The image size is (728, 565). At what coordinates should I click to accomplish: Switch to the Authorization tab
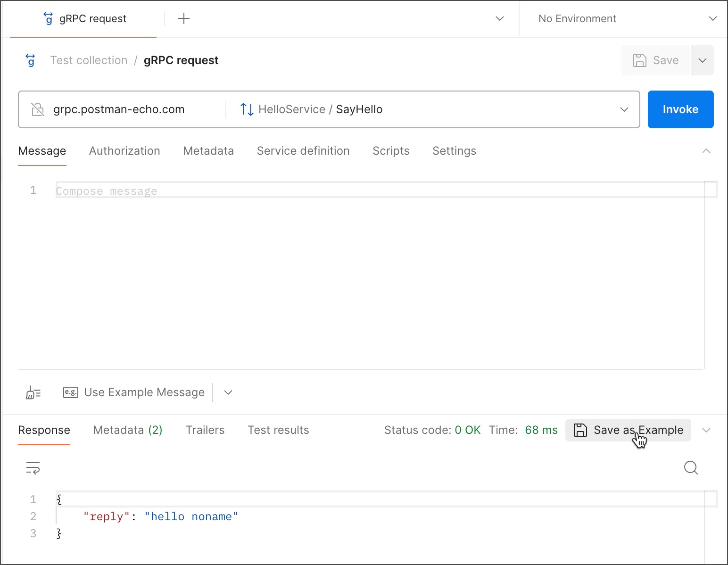124,151
